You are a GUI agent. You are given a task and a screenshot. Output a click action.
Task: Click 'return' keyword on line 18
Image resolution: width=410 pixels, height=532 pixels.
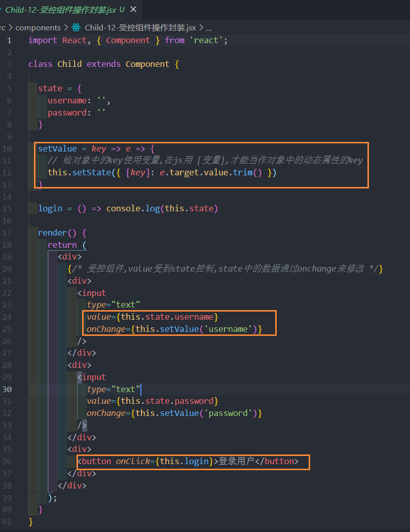coord(62,245)
